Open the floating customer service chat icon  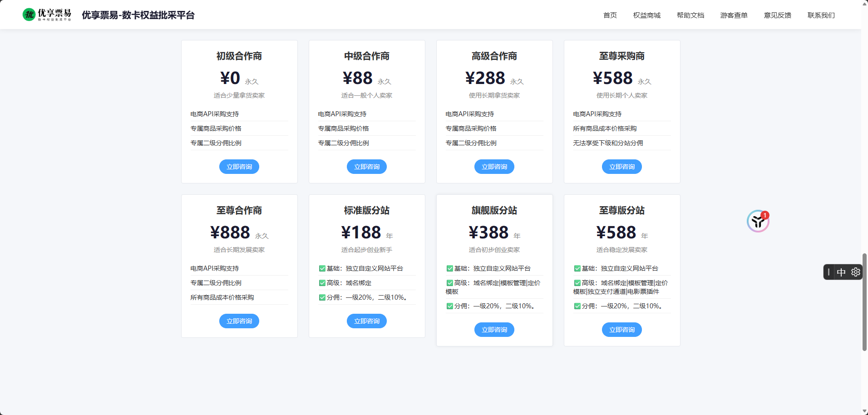(x=758, y=221)
